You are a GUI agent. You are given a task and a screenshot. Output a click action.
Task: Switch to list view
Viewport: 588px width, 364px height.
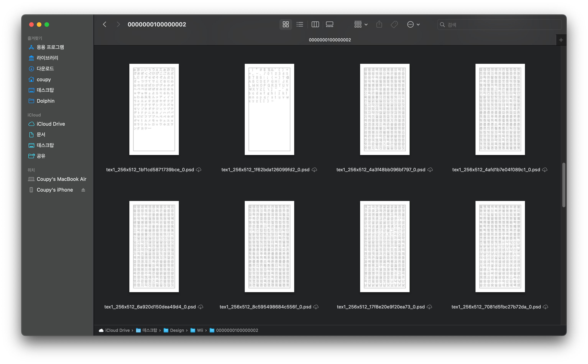(300, 24)
